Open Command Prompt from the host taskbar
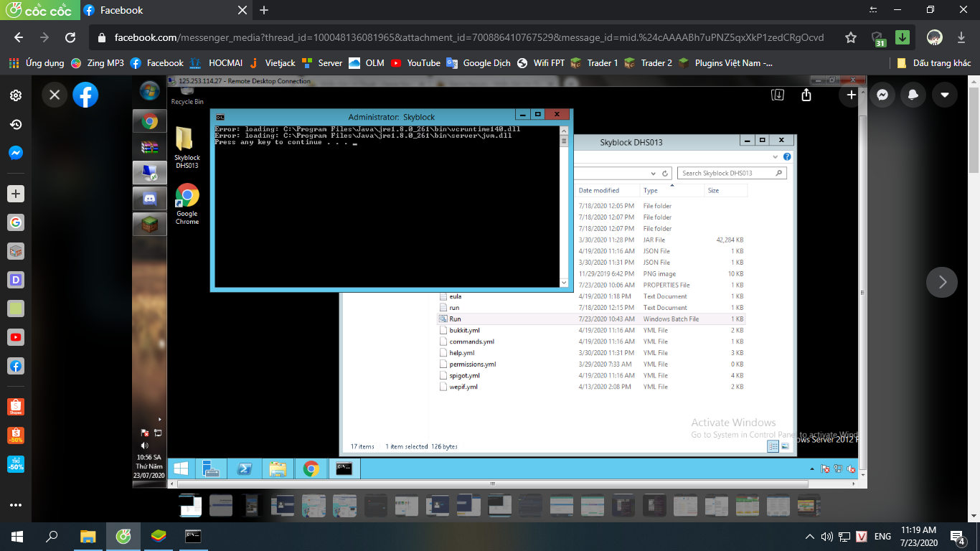 [192, 536]
